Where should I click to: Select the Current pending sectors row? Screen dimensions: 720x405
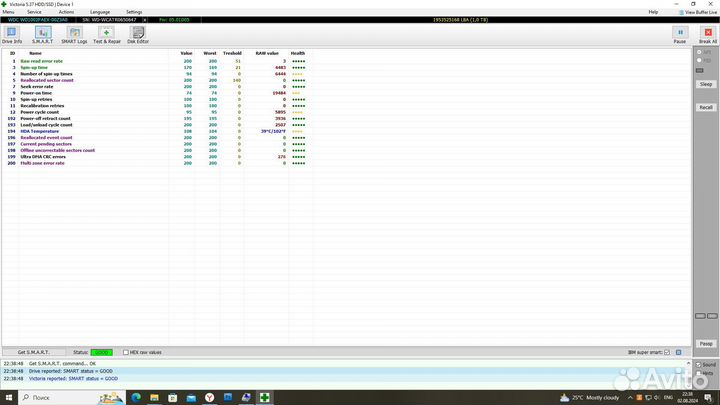point(158,144)
